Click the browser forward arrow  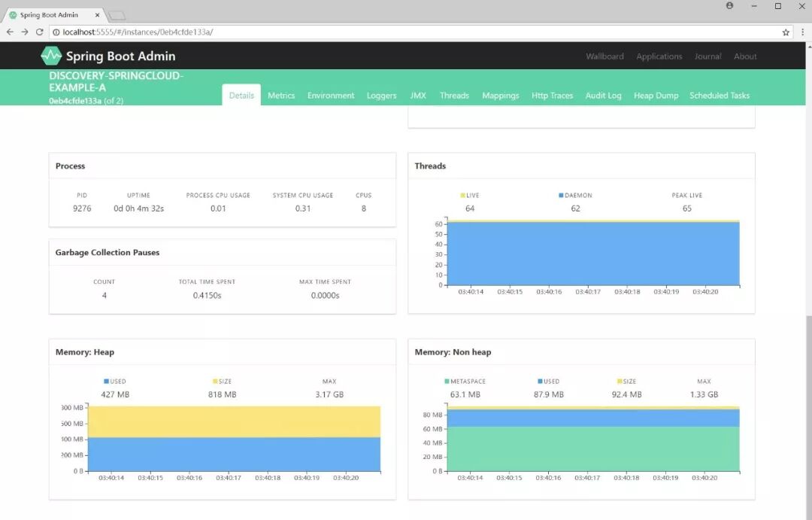pyautogui.click(x=24, y=32)
